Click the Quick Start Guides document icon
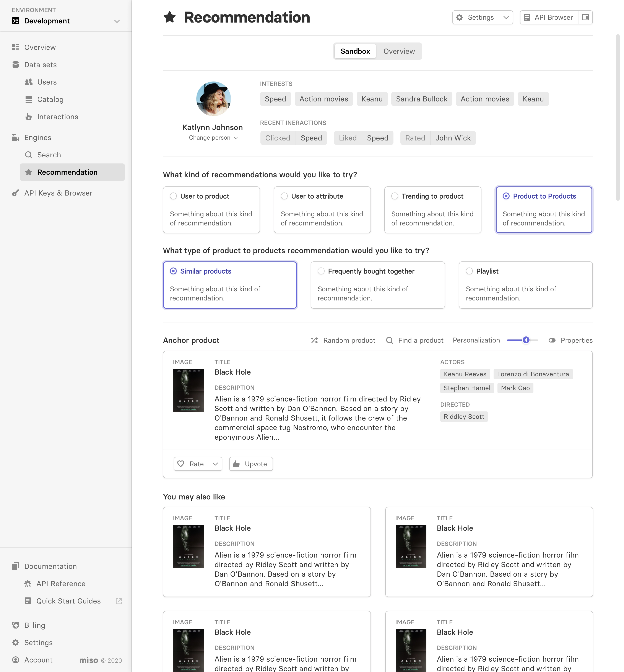624x672 pixels. pyautogui.click(x=28, y=601)
